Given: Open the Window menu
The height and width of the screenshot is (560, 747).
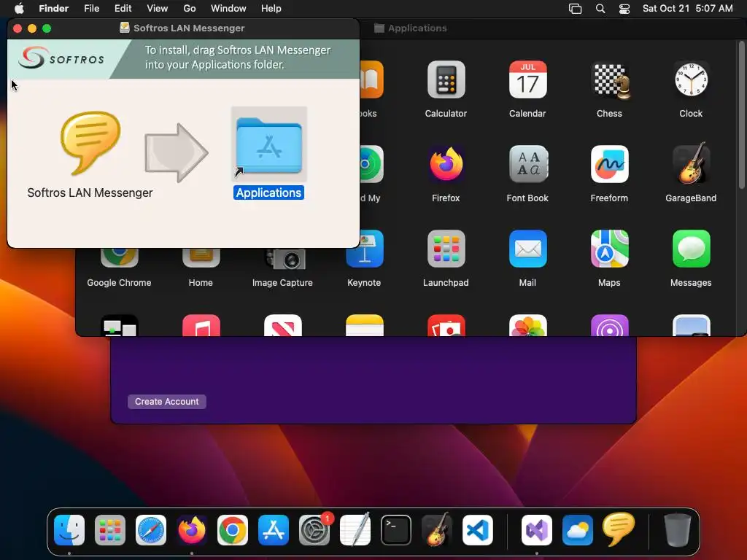Looking at the screenshot, I should pos(228,9).
